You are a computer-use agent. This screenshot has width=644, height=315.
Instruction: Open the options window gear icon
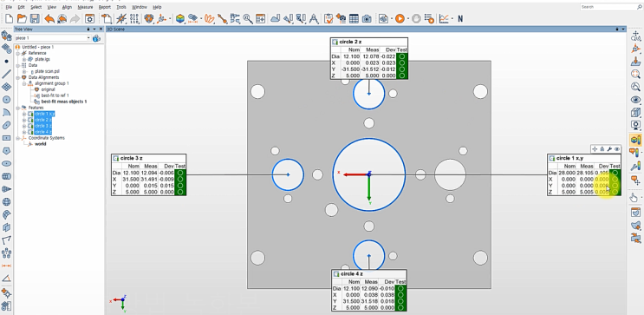(x=89, y=18)
